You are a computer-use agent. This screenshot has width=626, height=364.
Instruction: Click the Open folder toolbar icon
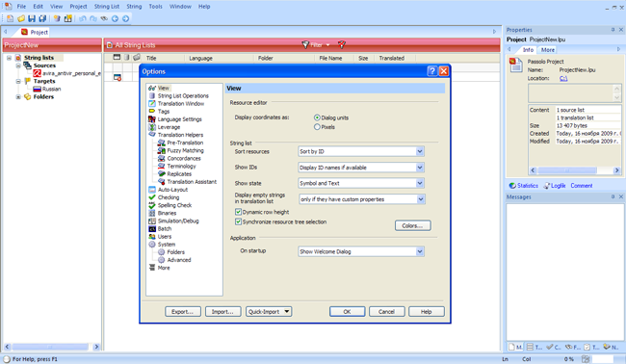click(21, 18)
